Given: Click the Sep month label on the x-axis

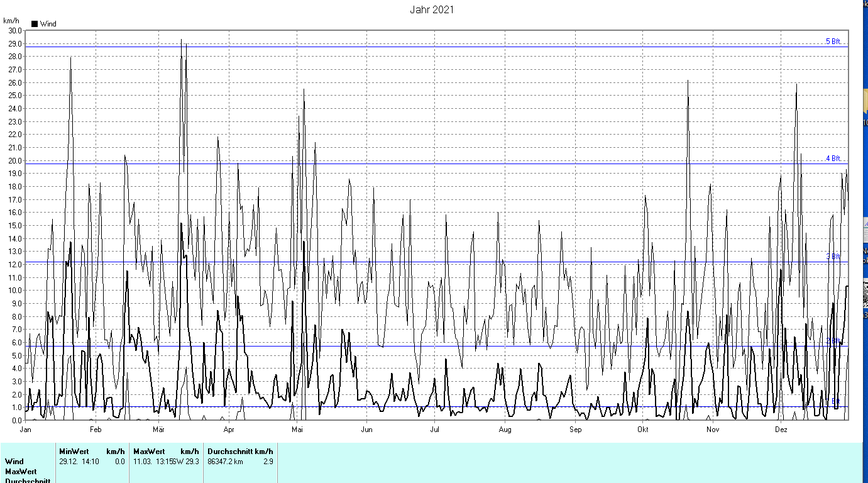Looking at the screenshot, I should coord(575,430).
